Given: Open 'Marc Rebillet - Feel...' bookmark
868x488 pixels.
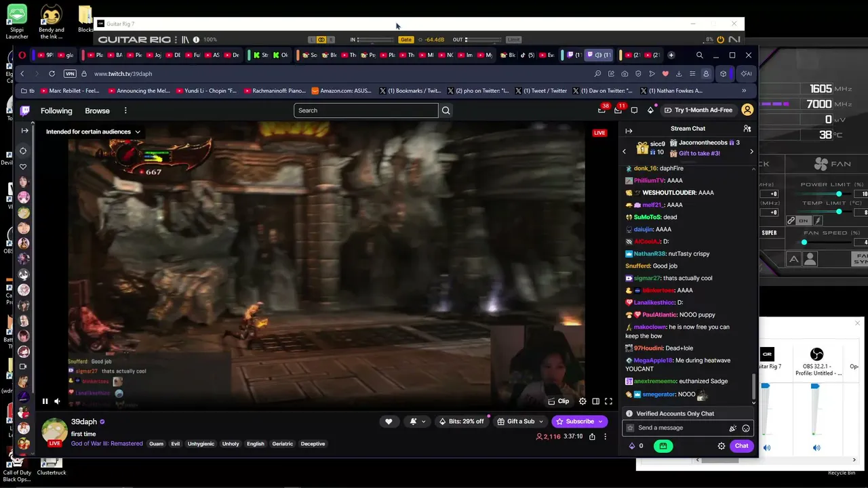Looking at the screenshot, I should (x=71, y=91).
